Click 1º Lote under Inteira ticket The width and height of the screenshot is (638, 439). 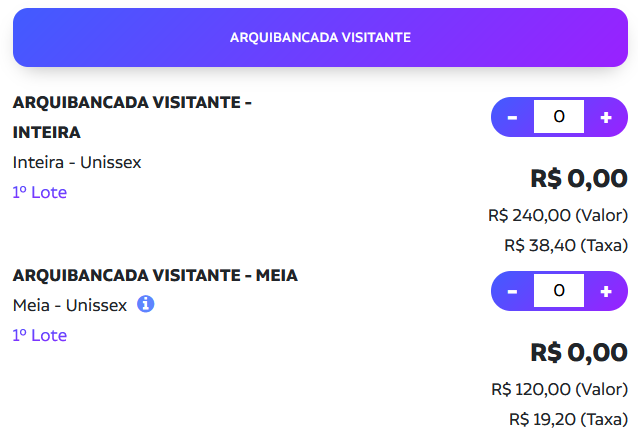40,192
